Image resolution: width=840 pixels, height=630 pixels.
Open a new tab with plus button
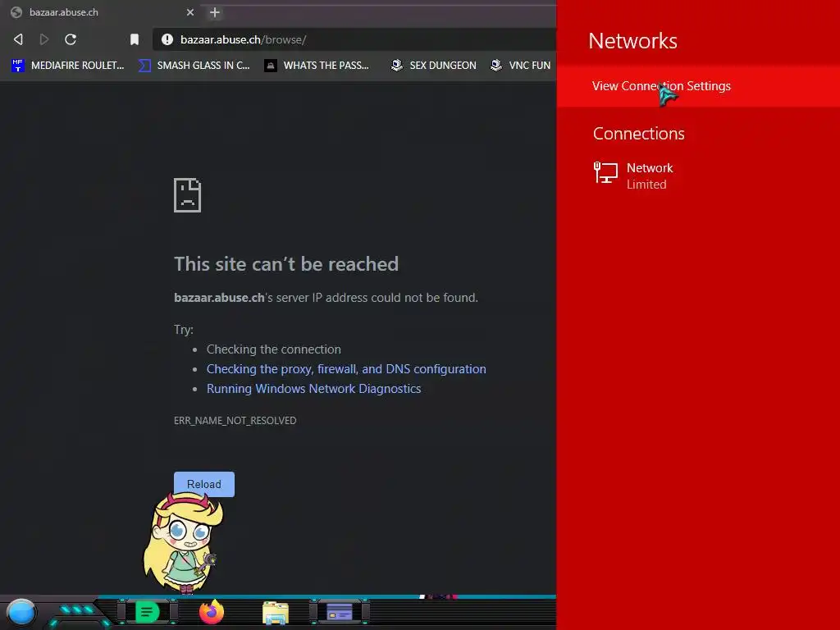tap(215, 12)
